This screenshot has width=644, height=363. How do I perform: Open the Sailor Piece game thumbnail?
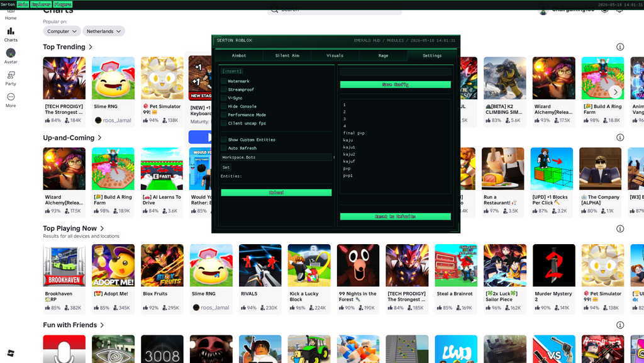click(x=505, y=265)
